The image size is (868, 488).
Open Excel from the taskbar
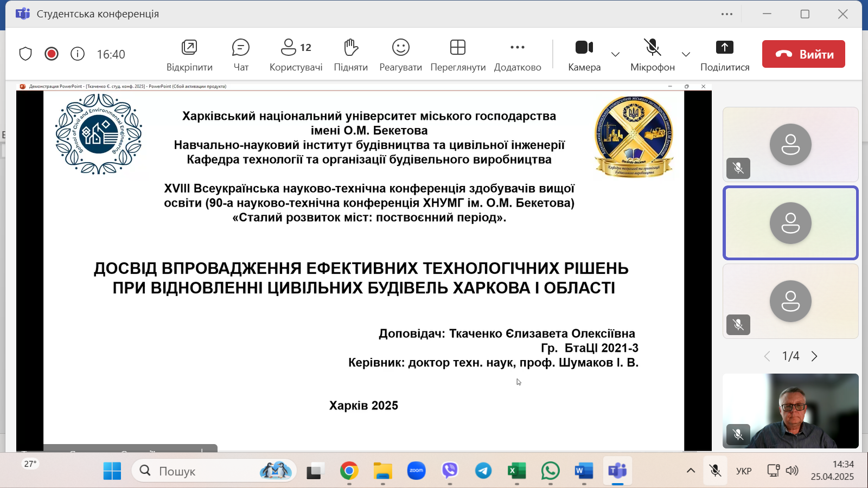click(x=517, y=471)
